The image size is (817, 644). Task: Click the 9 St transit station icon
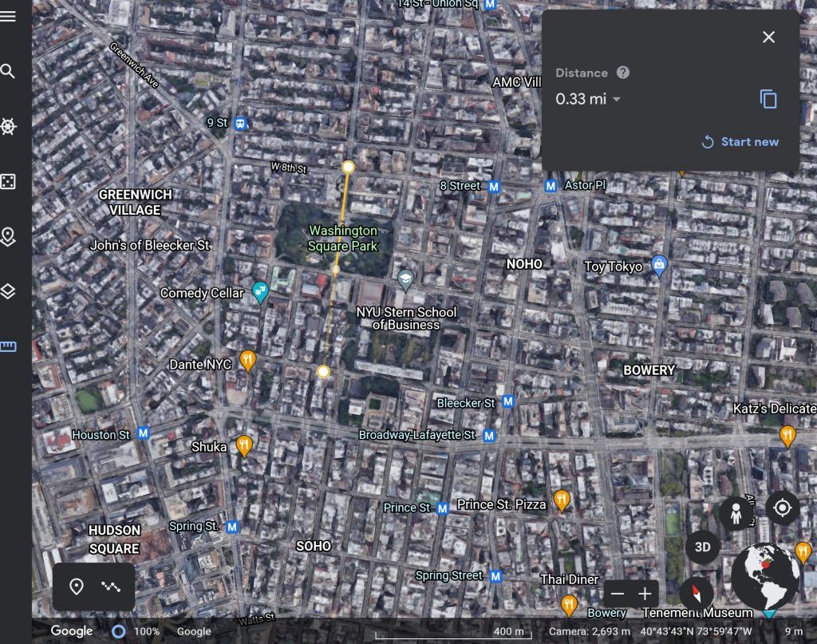coord(239,123)
